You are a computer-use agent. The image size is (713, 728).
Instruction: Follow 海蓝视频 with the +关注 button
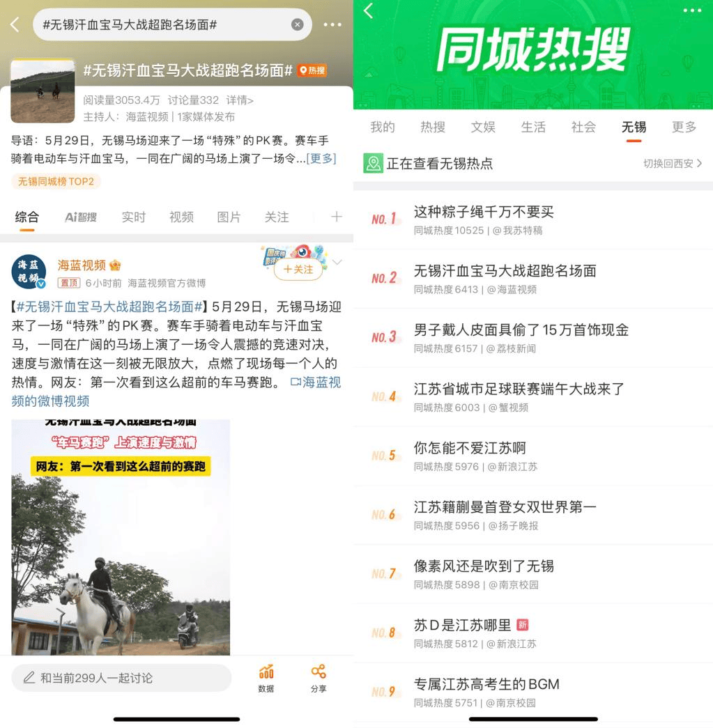[x=298, y=270]
